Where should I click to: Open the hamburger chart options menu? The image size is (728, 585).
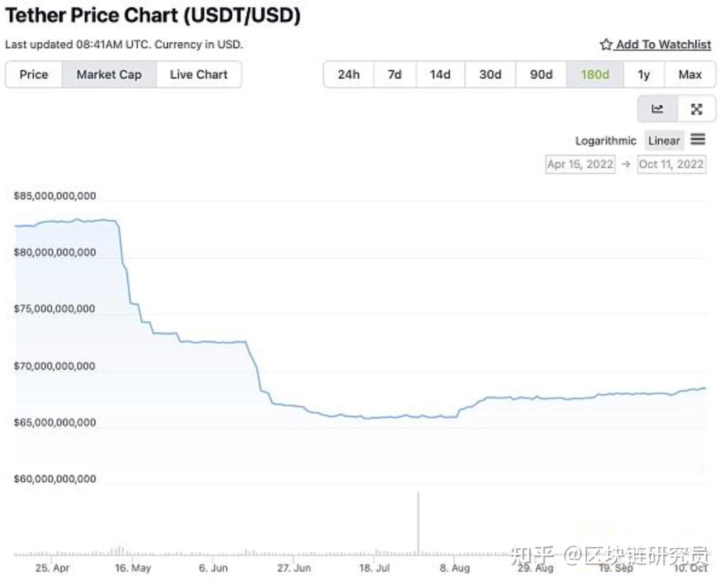[698, 140]
